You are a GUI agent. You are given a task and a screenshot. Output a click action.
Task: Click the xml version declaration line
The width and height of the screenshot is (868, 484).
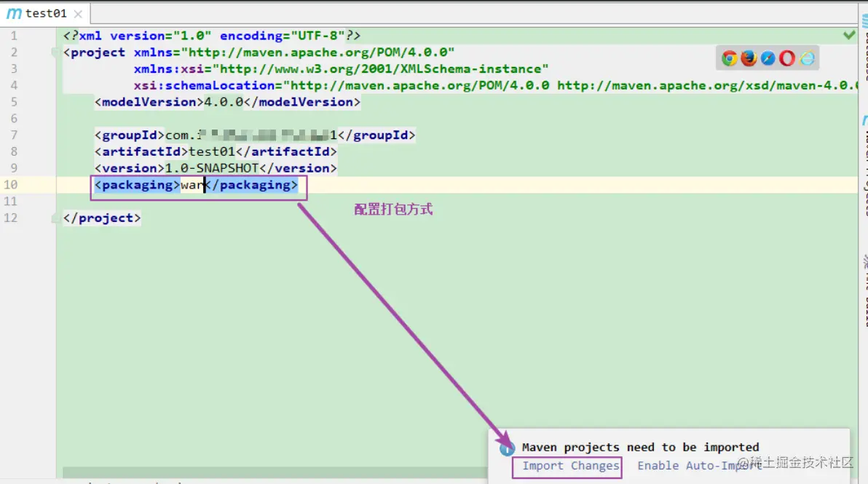212,36
